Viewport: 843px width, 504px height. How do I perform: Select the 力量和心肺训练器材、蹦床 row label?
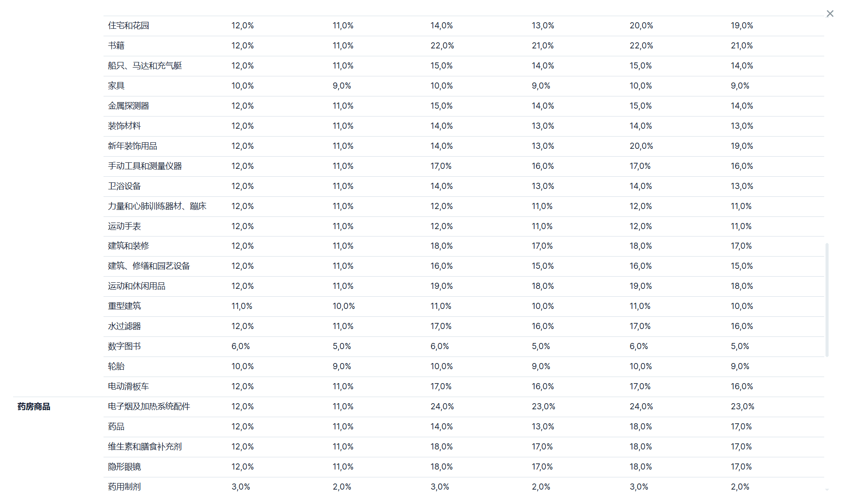tap(157, 206)
